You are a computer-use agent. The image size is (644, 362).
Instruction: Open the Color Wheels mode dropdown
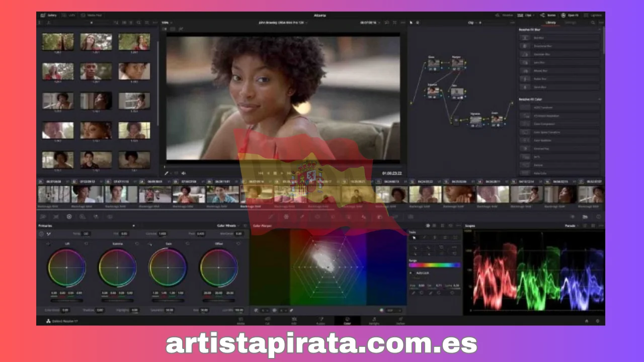[228, 226]
